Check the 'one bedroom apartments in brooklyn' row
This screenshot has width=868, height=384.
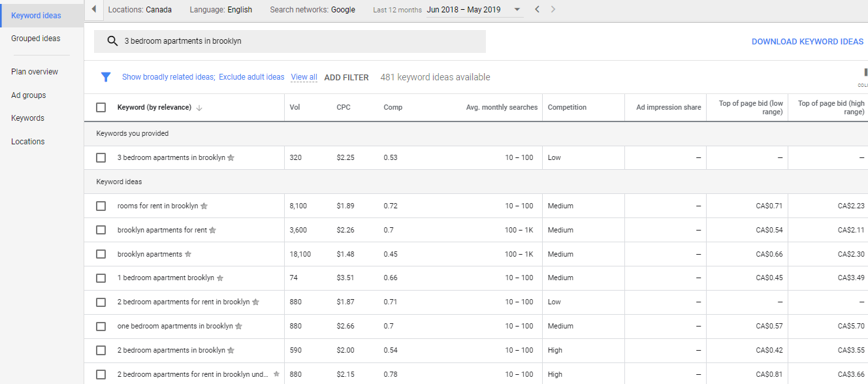point(101,326)
